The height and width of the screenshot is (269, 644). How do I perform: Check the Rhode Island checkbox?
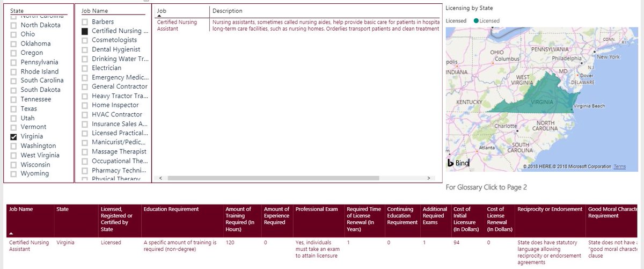point(14,72)
